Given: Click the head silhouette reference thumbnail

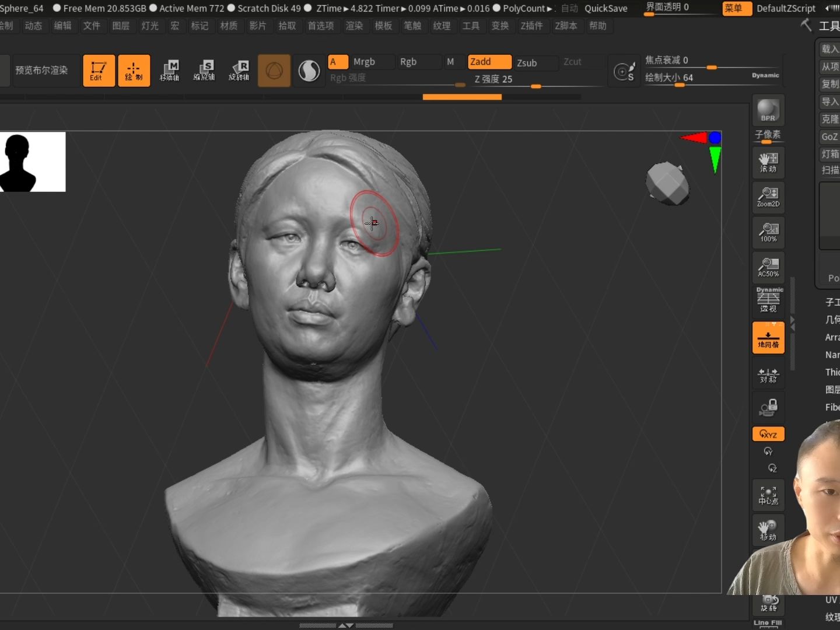Looking at the screenshot, I should [x=33, y=162].
